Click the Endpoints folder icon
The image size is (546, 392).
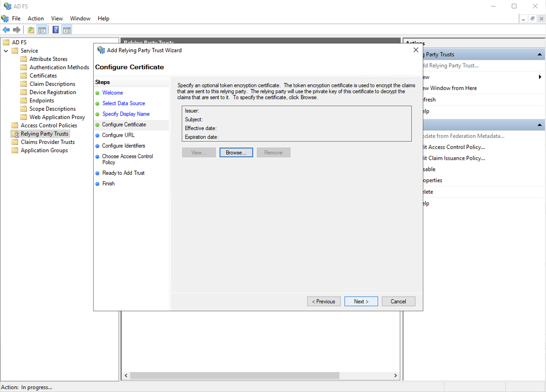click(x=24, y=100)
